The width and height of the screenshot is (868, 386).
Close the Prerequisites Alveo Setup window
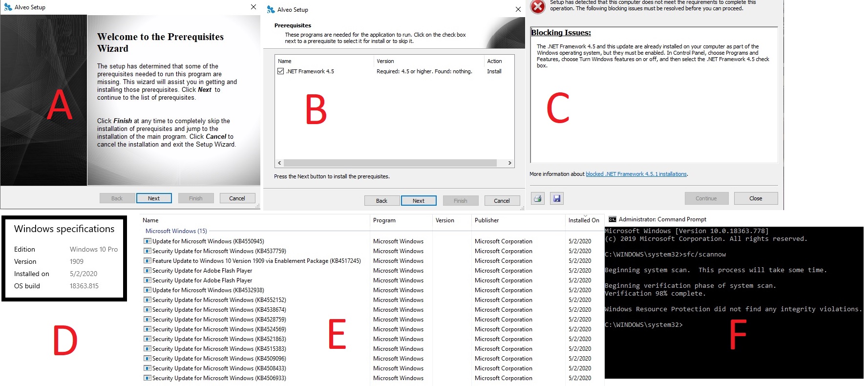[x=518, y=9]
